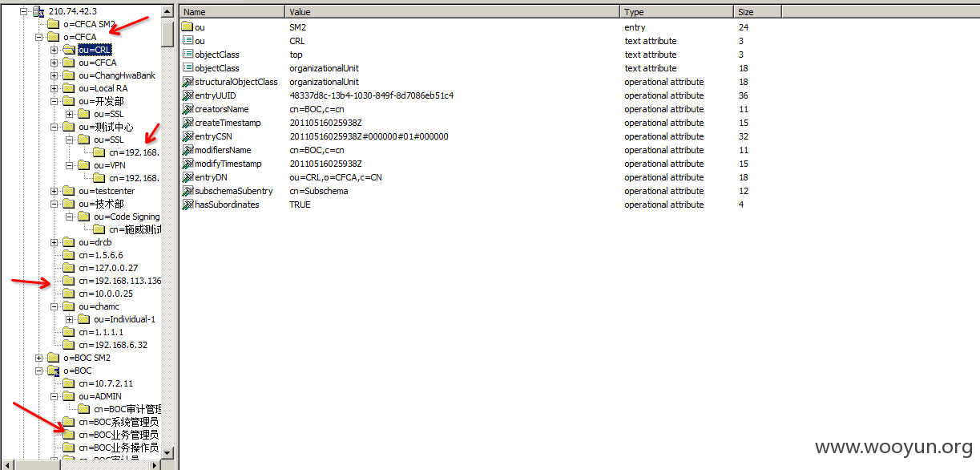Screen dimensions: 980x470
Task: Expand the ou=Individual-1 node
Action: [69, 319]
